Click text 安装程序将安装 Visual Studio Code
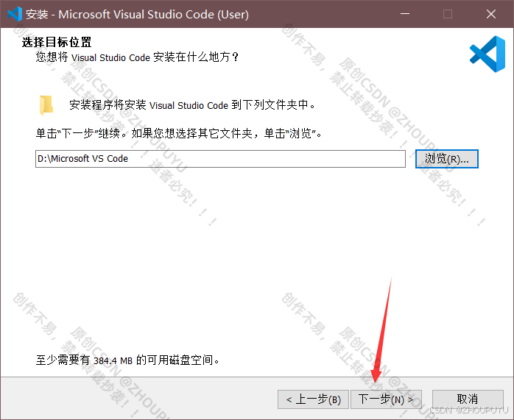Viewport: 514px width, 420px height. (149, 105)
